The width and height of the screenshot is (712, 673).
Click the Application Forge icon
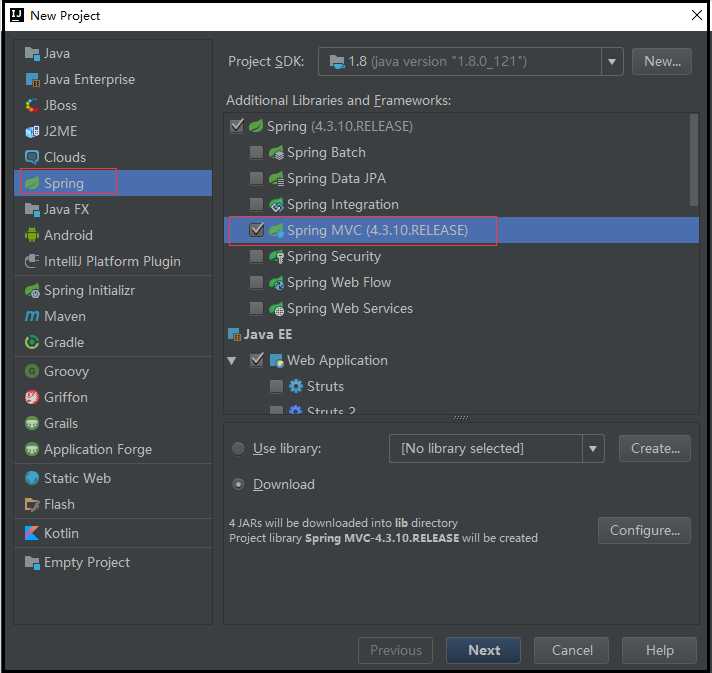pyautogui.click(x=32, y=449)
